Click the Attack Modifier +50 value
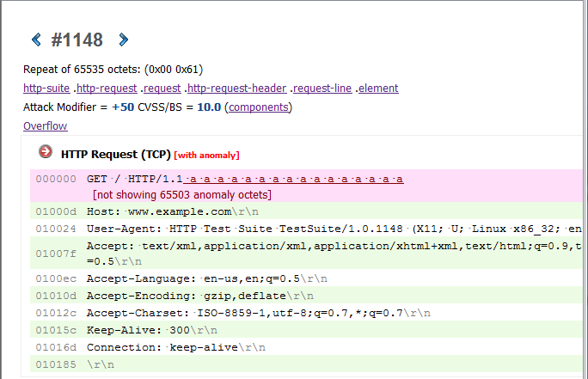Viewport: 588px width, 379px height. pos(123,107)
